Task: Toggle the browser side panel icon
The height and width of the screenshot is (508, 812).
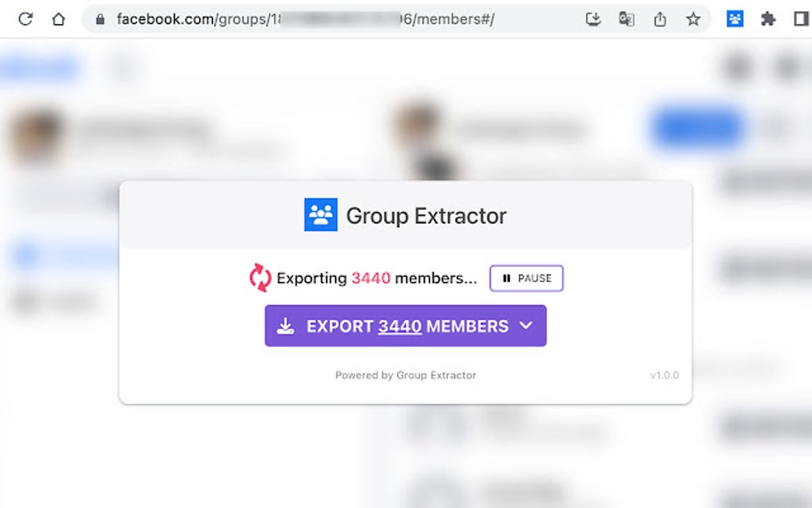Action: (801, 19)
